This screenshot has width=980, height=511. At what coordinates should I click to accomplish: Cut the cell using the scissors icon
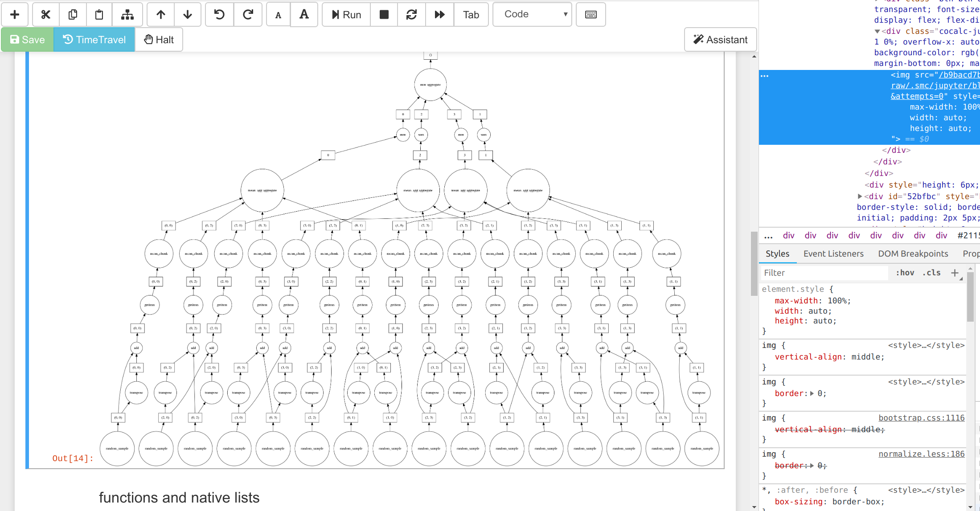click(x=45, y=14)
